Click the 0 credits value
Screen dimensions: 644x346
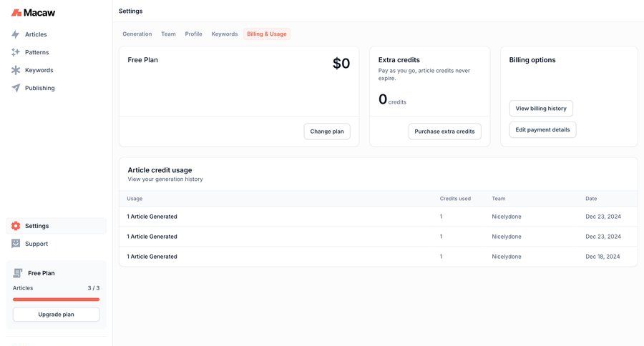[x=392, y=99]
